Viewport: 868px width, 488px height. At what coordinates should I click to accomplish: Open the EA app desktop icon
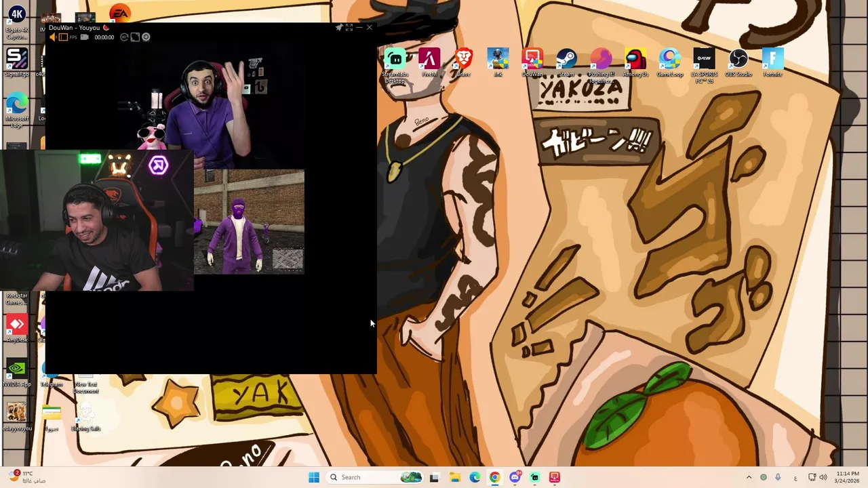click(x=119, y=14)
